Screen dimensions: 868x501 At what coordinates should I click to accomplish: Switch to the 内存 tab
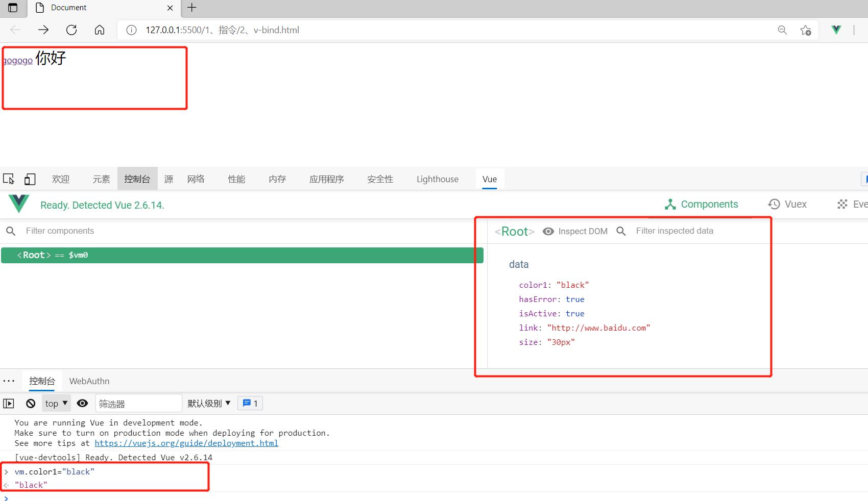point(277,179)
